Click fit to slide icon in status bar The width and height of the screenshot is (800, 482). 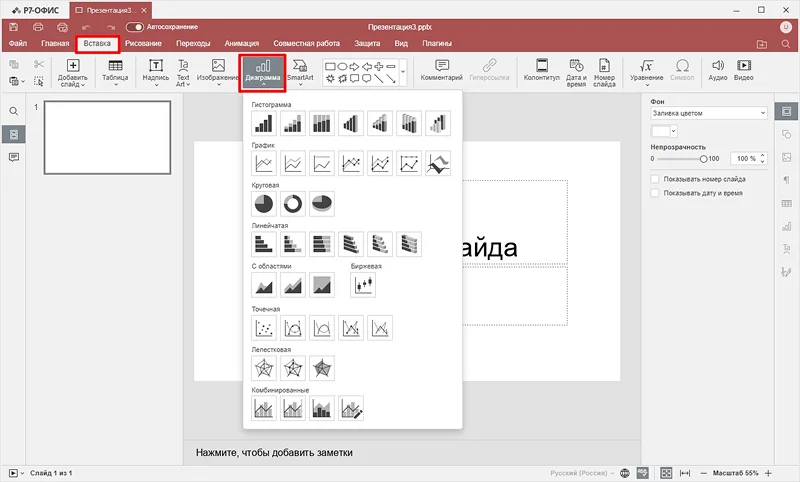pos(666,473)
